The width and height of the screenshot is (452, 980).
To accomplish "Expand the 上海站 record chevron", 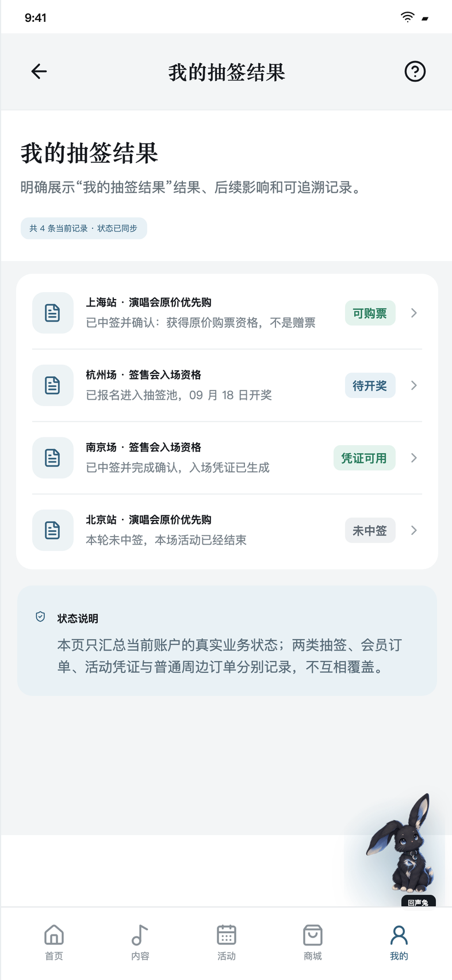I will tap(414, 313).
